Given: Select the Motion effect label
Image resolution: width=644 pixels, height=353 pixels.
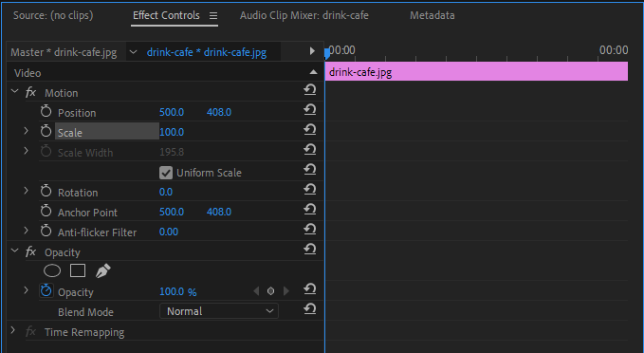Looking at the screenshot, I should 62,93.
